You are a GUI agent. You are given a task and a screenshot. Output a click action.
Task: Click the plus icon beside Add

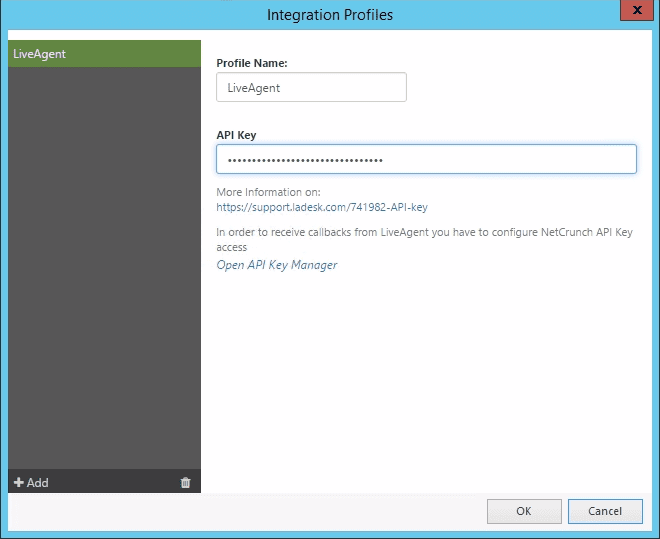coord(19,483)
